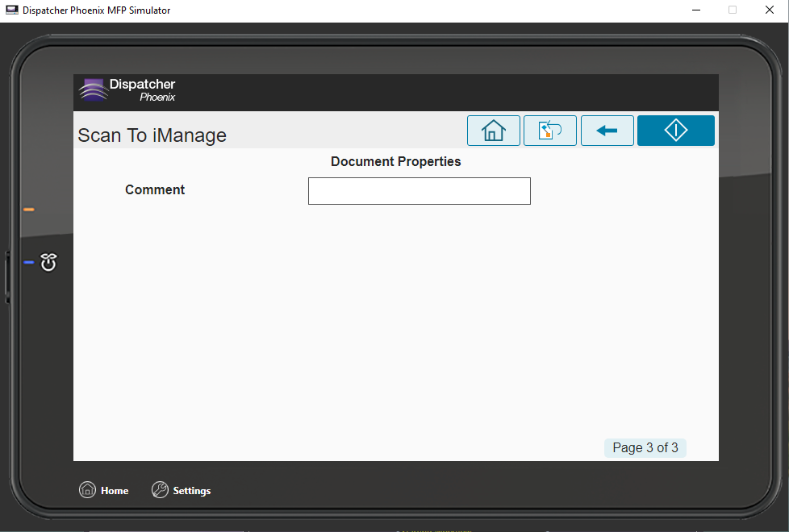Select the Home icon in the toolbar
789x532 pixels.
[x=493, y=130]
